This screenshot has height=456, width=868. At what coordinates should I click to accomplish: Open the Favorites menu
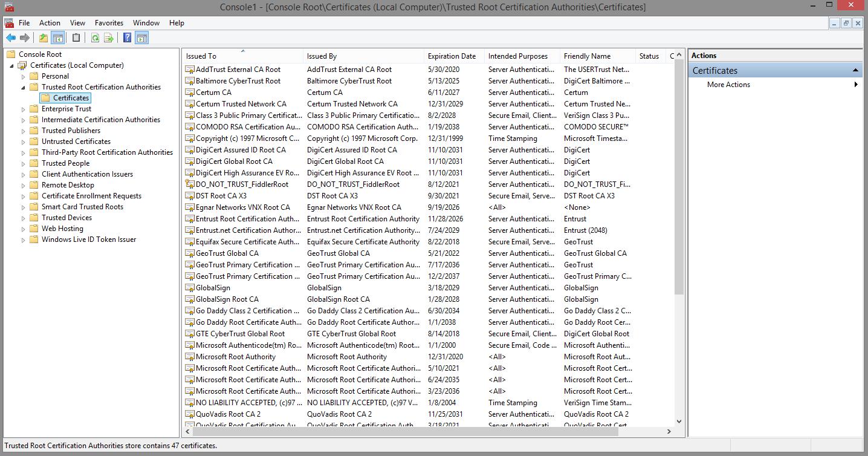click(x=109, y=23)
